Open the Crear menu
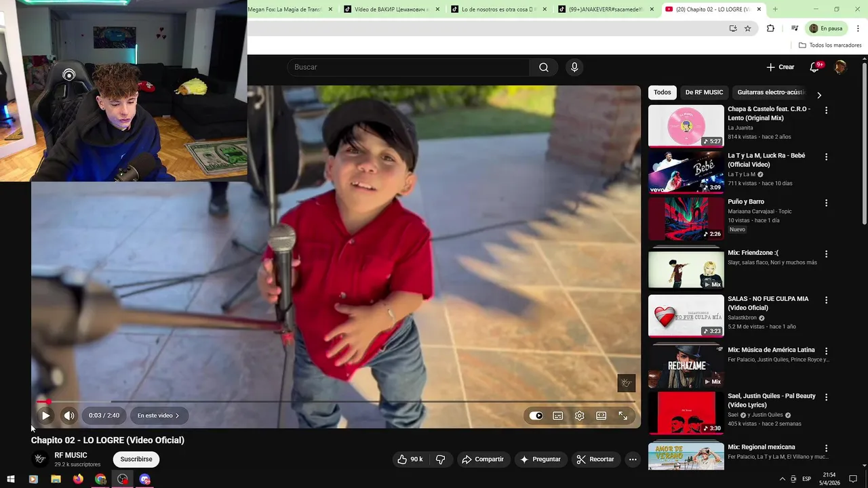Viewport: 868px width, 488px height. pos(780,67)
